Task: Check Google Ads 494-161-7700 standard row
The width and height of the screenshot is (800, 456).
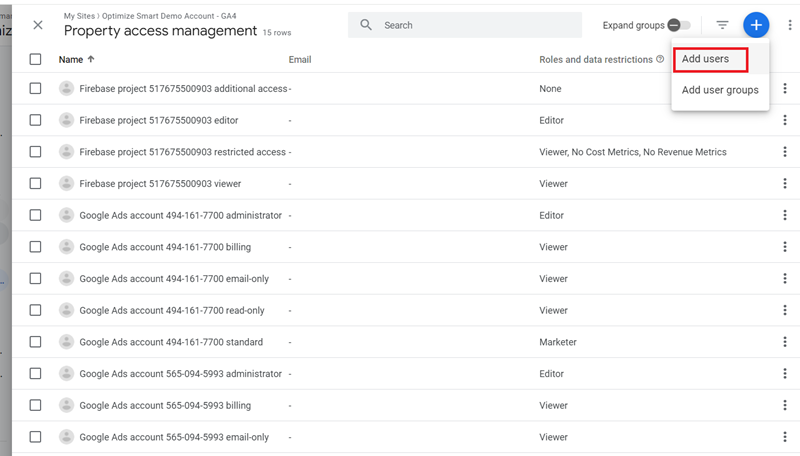Action: [35, 342]
